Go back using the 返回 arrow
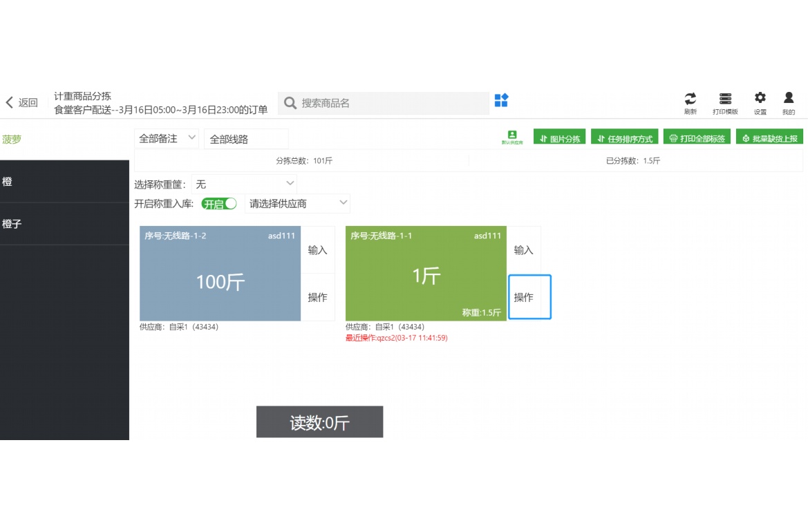The width and height of the screenshot is (808, 532). (21, 102)
